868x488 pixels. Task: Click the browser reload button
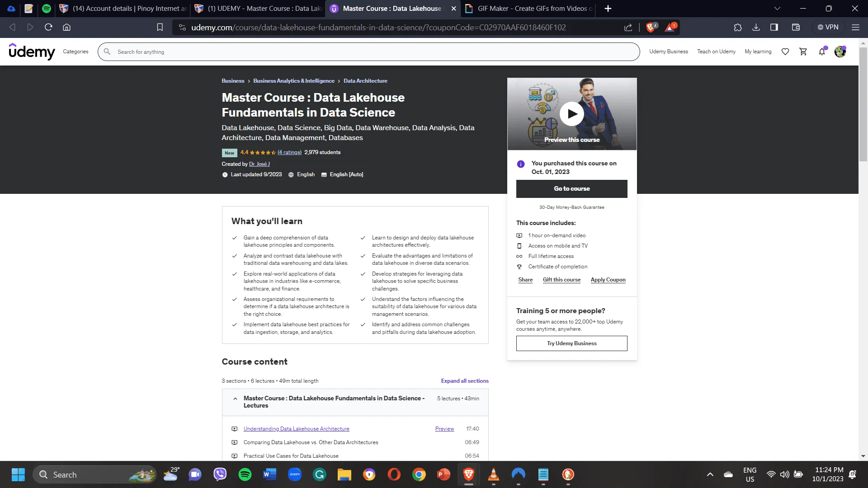(48, 27)
